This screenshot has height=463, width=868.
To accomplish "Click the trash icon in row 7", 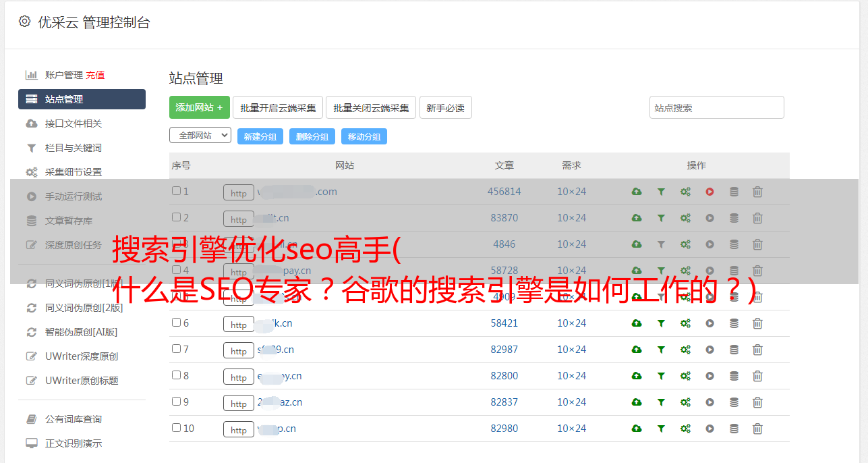I will [x=757, y=350].
